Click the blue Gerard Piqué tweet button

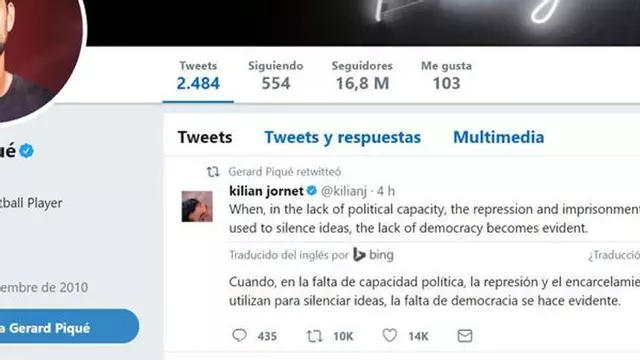tap(67, 327)
